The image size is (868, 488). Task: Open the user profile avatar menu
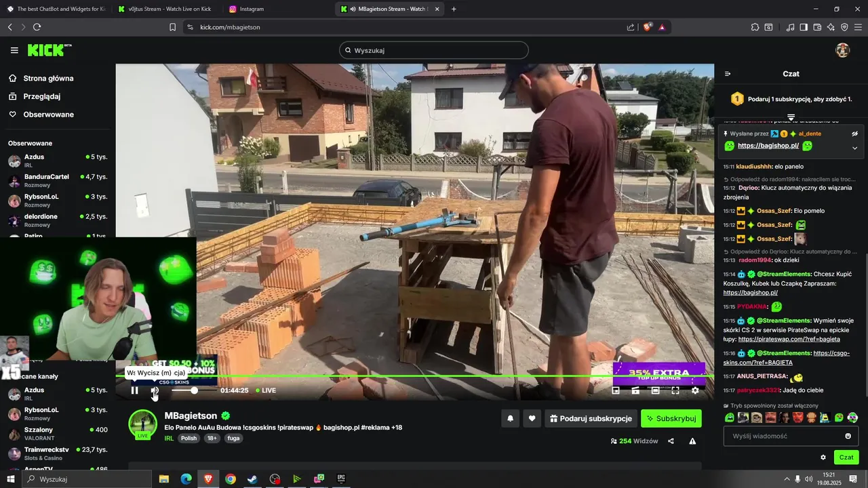[x=843, y=50]
